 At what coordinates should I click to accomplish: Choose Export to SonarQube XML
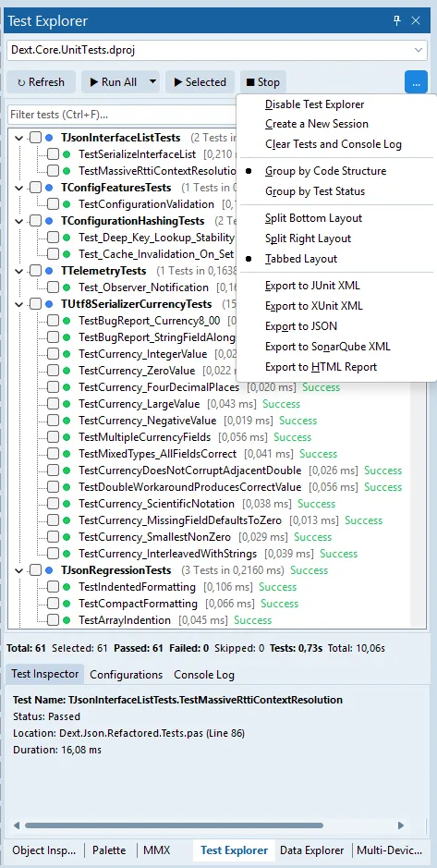[327, 347]
